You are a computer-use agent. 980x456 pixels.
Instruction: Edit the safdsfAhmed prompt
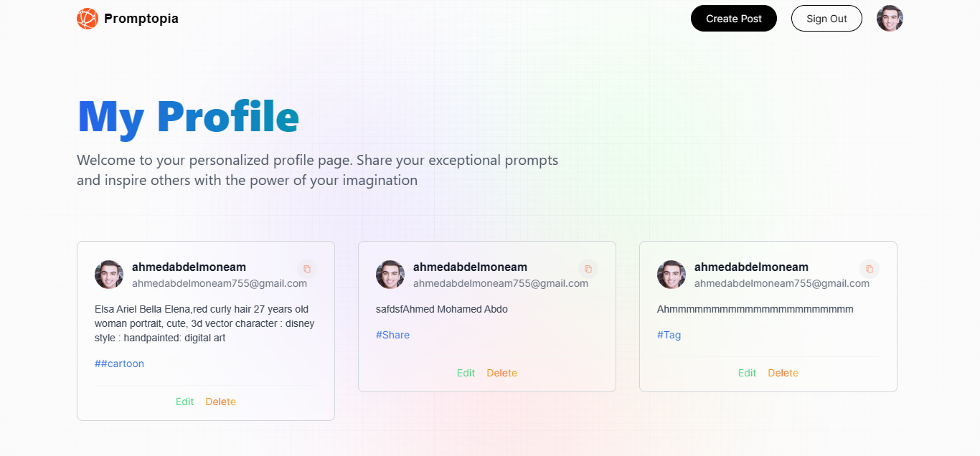pyautogui.click(x=466, y=373)
